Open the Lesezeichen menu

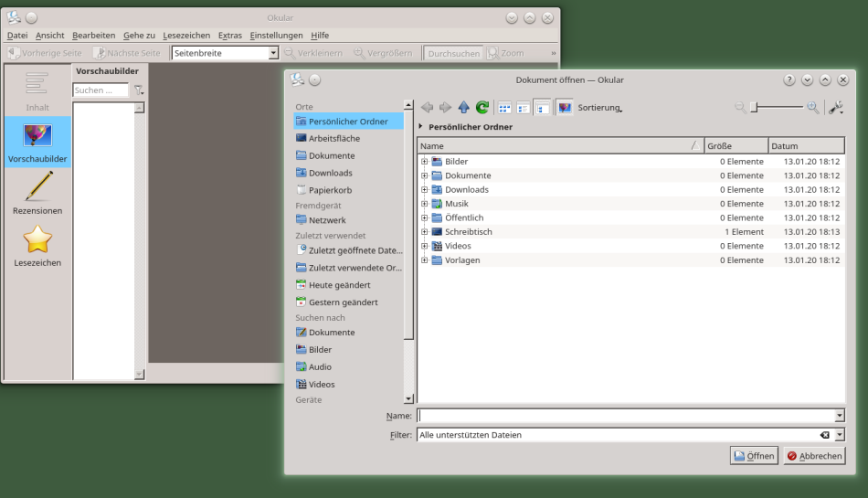tap(185, 36)
